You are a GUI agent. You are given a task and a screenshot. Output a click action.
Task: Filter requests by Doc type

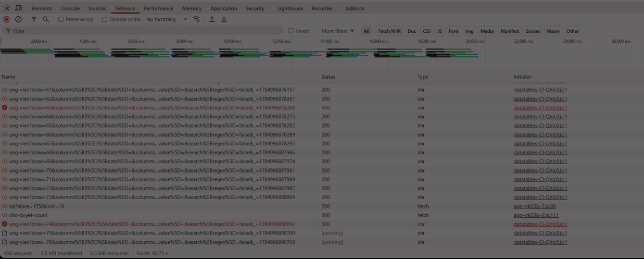click(x=412, y=31)
